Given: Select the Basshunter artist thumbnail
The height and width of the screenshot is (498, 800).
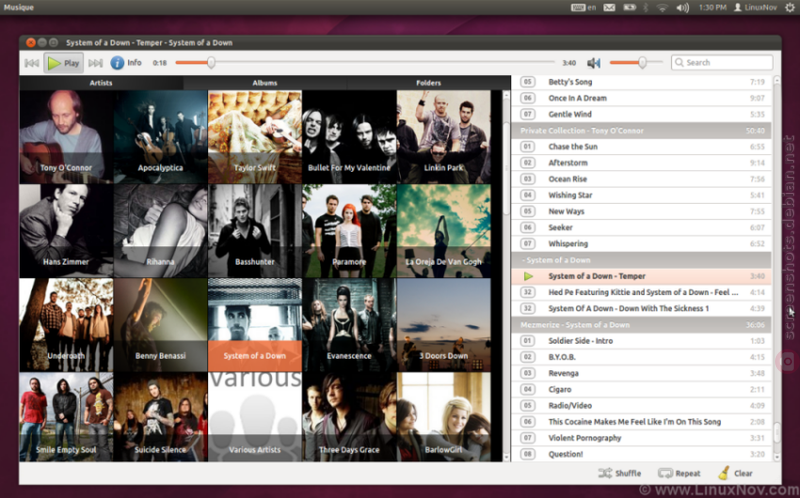Looking at the screenshot, I should 255,231.
